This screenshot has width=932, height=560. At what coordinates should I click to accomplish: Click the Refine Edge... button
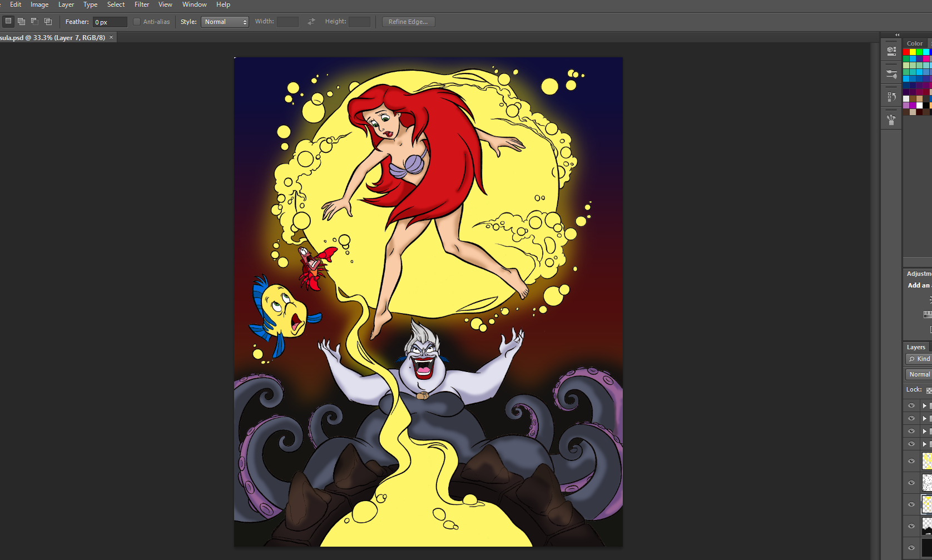click(408, 22)
